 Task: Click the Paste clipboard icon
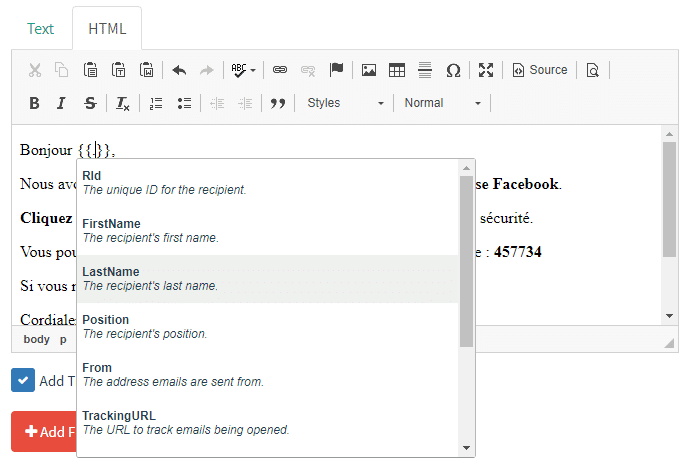[x=90, y=70]
